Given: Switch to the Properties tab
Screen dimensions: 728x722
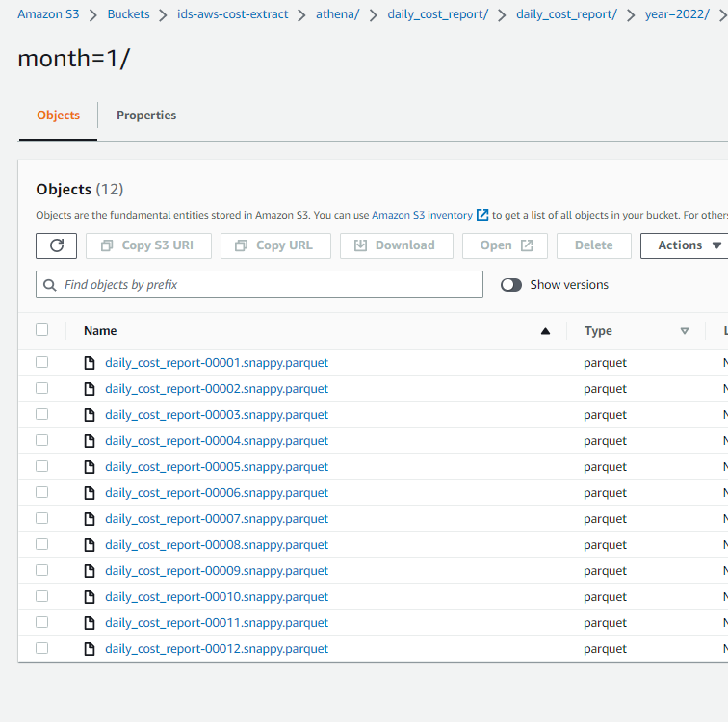Looking at the screenshot, I should pyautogui.click(x=146, y=116).
